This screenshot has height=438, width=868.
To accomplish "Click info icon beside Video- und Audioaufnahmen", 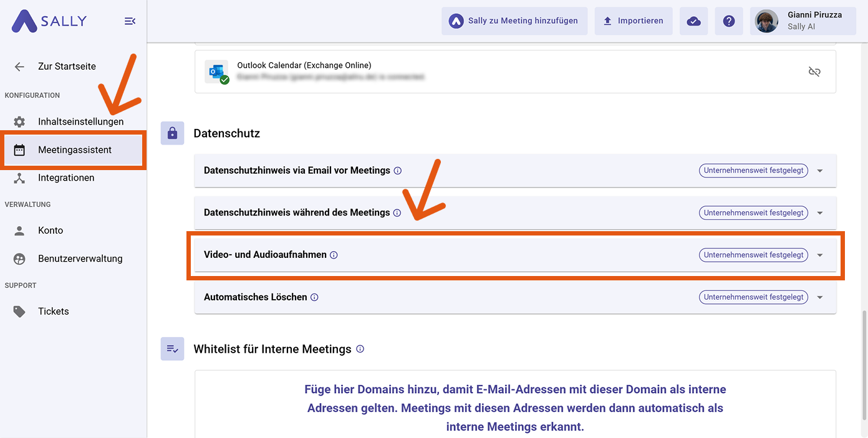I will click(x=334, y=255).
